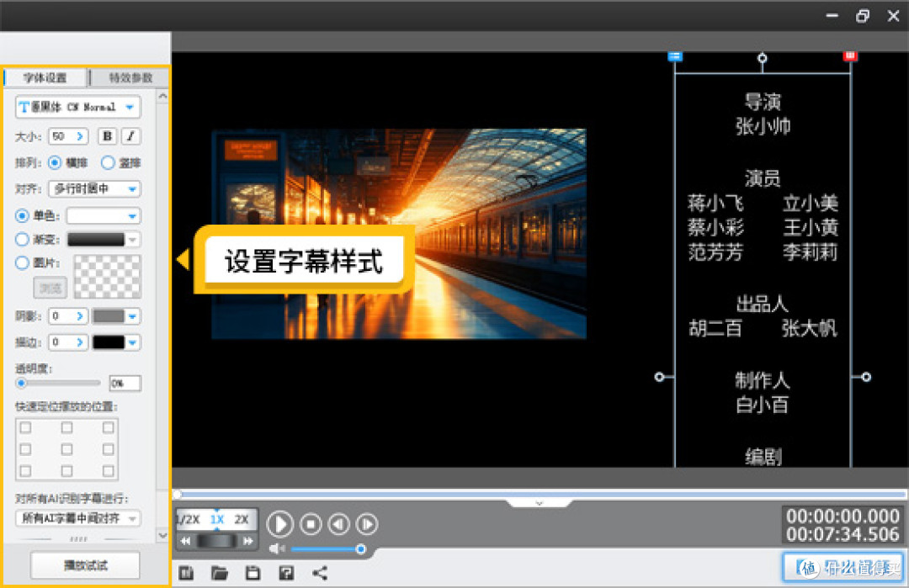Check the middle-right subtitle position box

(108, 449)
